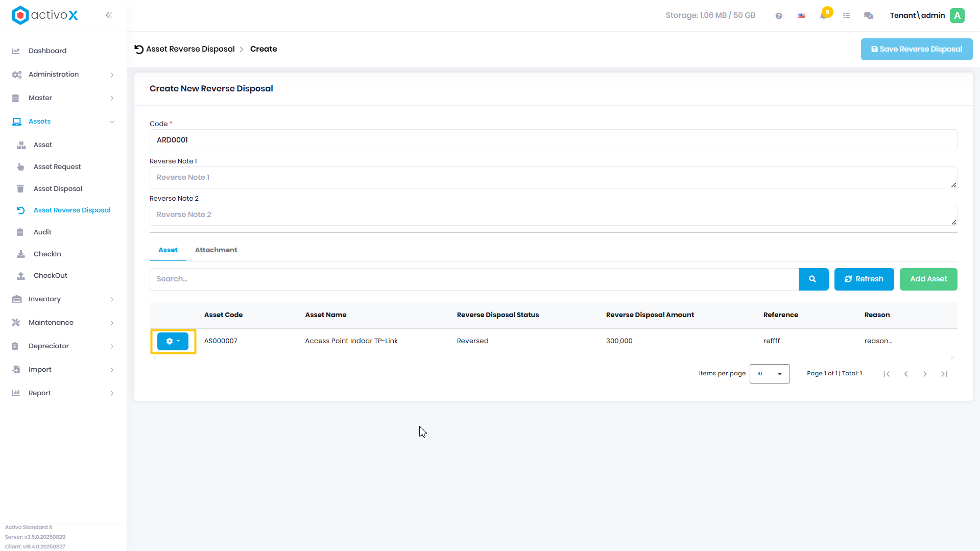
Task: Click the Asset Request hand icon
Action: coord(20,167)
